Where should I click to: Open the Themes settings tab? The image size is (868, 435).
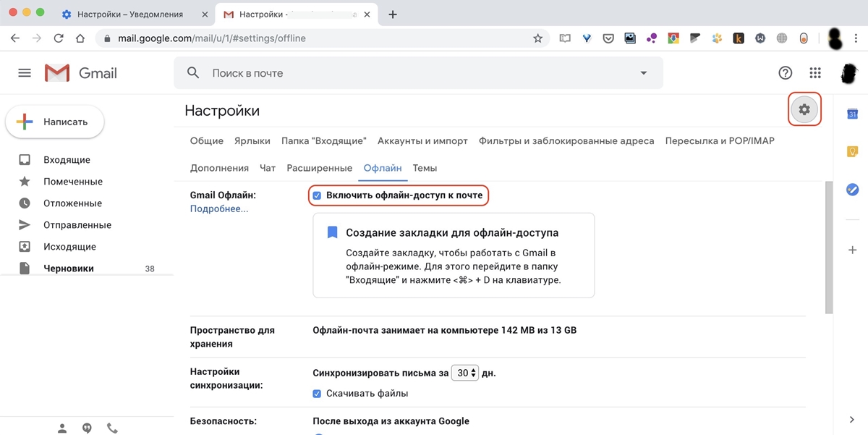coord(425,168)
